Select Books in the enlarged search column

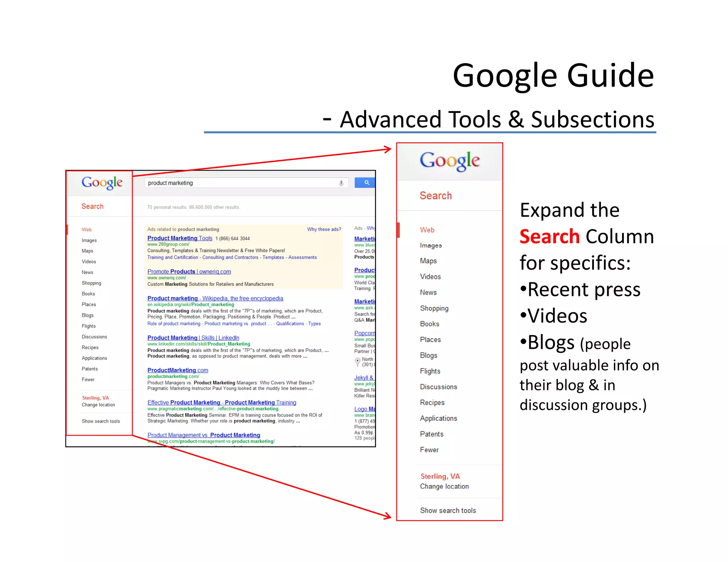click(430, 324)
